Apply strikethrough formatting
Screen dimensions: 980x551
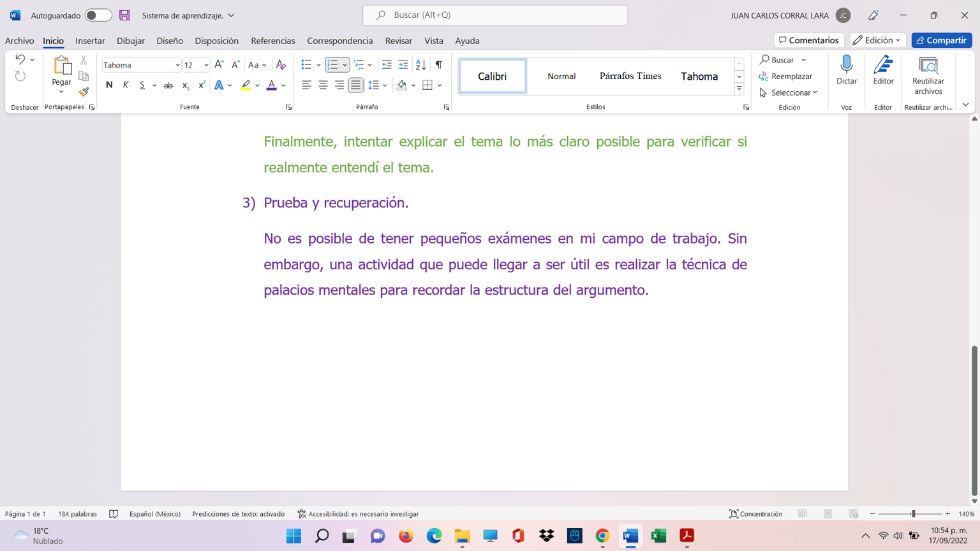tap(168, 85)
